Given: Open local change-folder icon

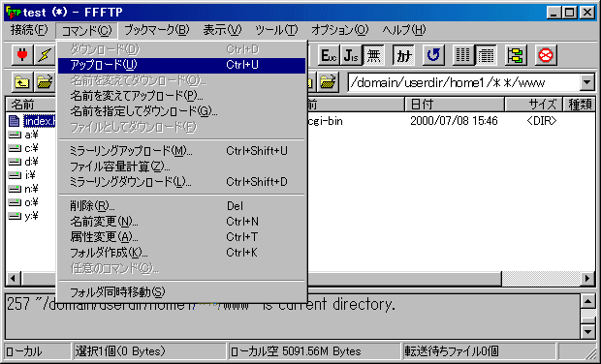Looking at the screenshot, I should coord(45,82).
